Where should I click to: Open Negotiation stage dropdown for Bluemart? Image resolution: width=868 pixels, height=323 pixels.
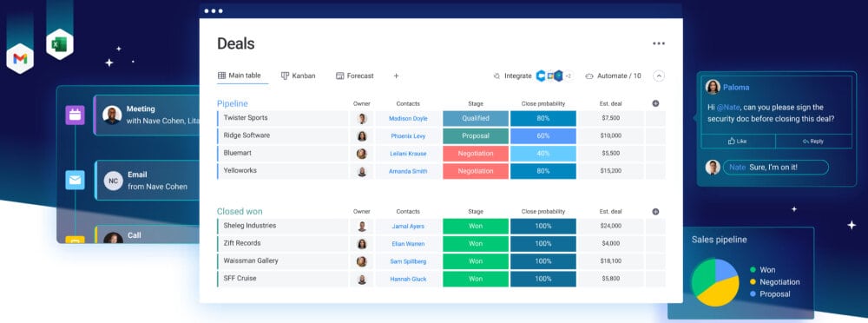476,154
